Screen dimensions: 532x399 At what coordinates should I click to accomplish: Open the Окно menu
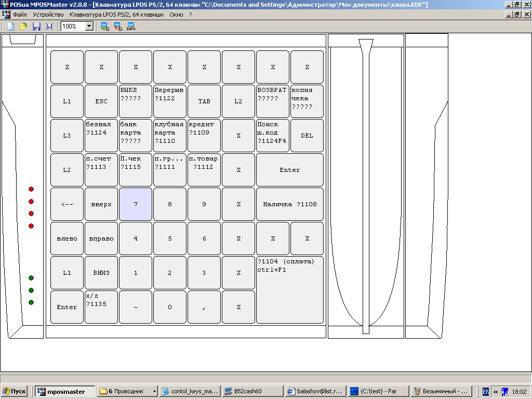[176, 15]
